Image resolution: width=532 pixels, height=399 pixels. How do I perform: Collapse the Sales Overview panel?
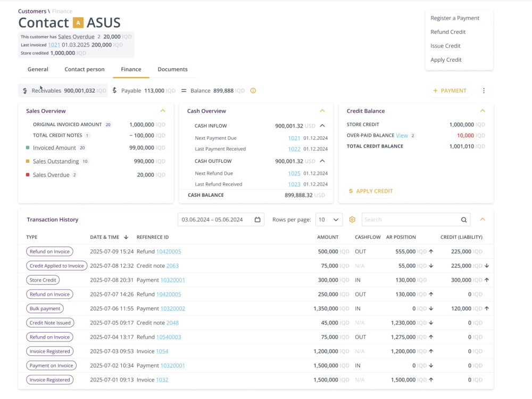163,111
